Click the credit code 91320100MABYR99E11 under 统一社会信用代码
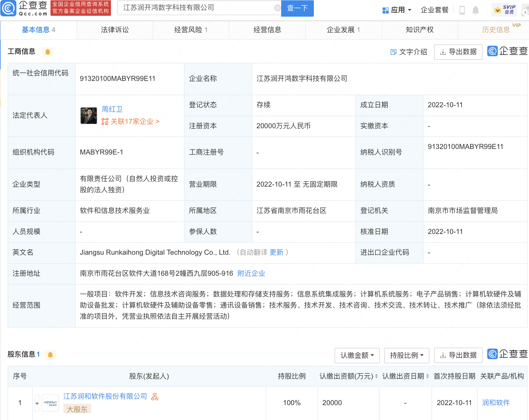 [118, 79]
